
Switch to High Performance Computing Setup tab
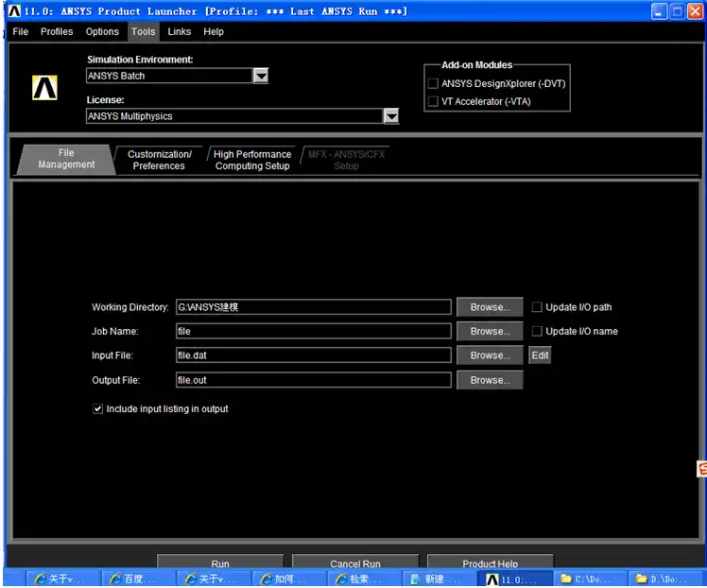point(252,160)
